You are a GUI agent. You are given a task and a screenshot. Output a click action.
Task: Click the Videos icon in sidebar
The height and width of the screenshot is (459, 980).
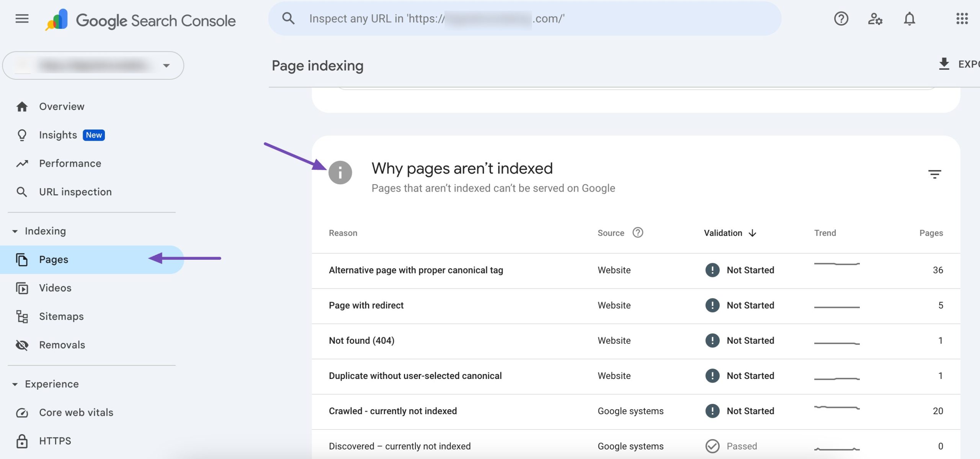tap(22, 288)
